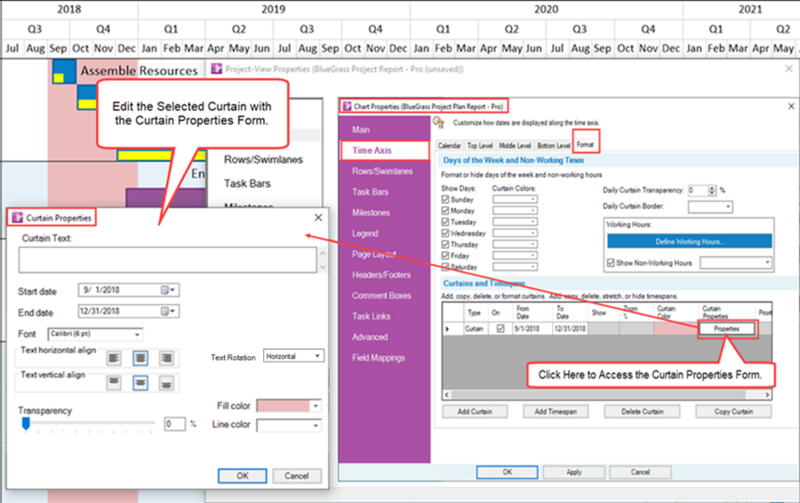Choose right horizontal text align icon

[166, 358]
